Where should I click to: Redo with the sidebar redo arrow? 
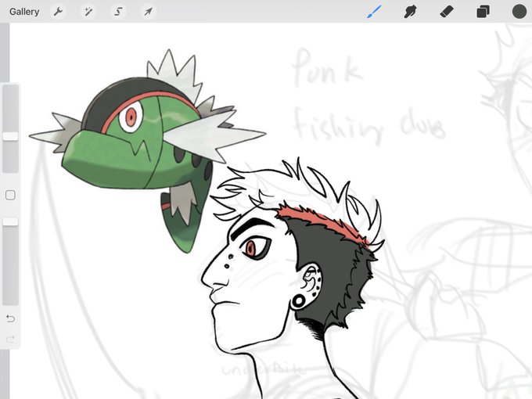(10, 339)
